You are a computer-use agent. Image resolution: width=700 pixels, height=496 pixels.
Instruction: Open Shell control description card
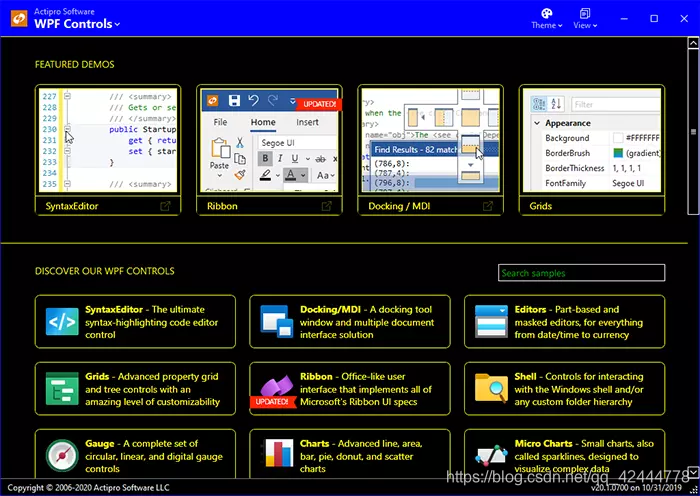tap(564, 388)
